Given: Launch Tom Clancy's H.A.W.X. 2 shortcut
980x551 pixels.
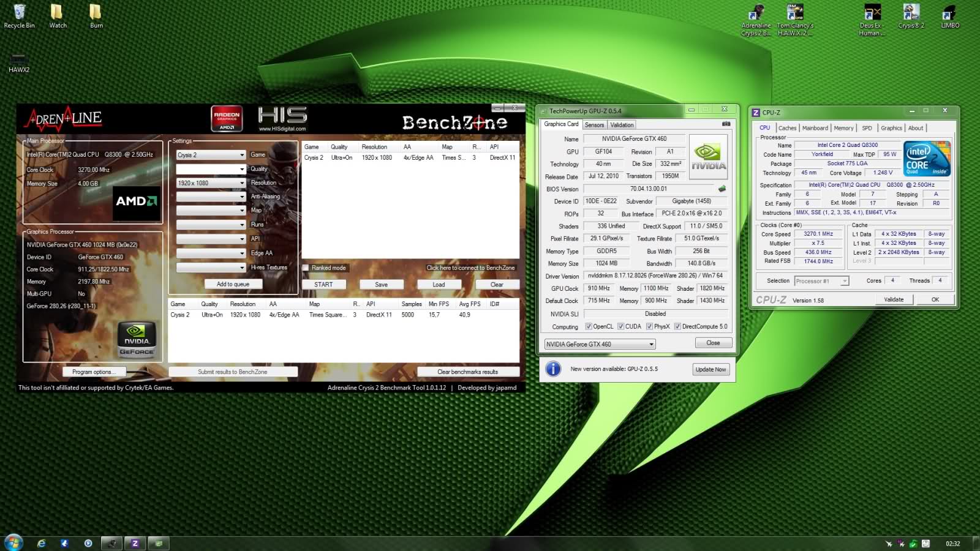Looking at the screenshot, I should (x=795, y=20).
